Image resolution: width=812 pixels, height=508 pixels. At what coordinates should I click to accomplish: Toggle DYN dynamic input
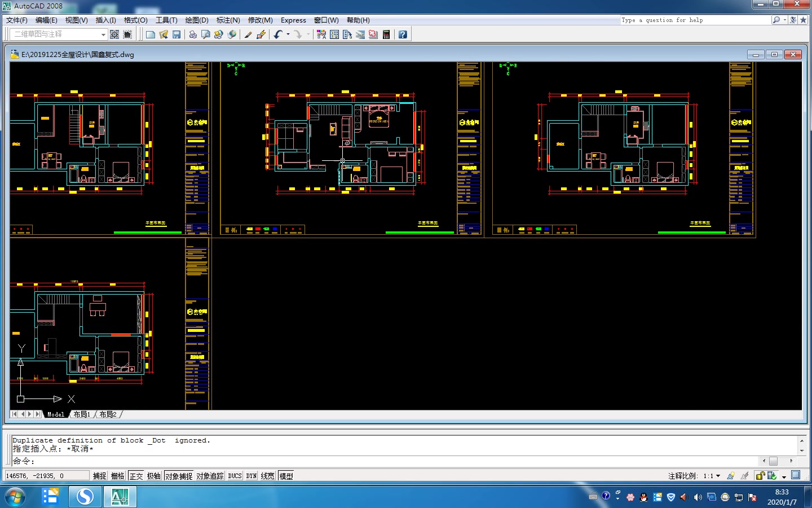point(251,476)
